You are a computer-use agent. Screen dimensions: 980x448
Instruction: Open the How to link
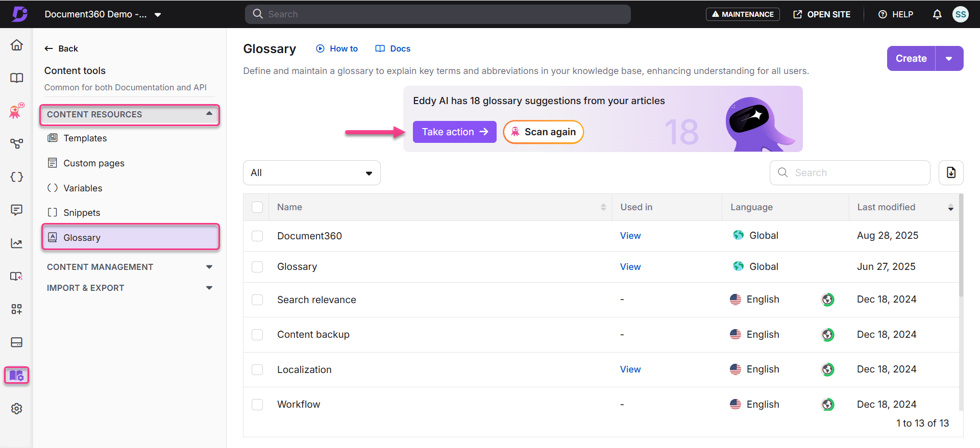coord(337,48)
